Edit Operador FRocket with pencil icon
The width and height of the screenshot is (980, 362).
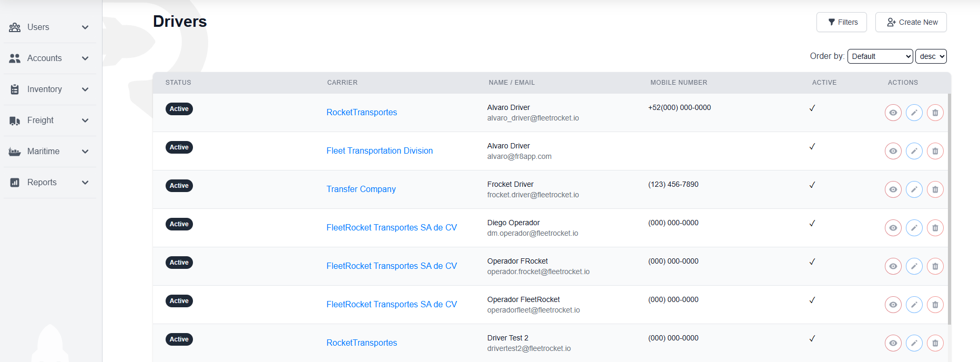coord(914,266)
